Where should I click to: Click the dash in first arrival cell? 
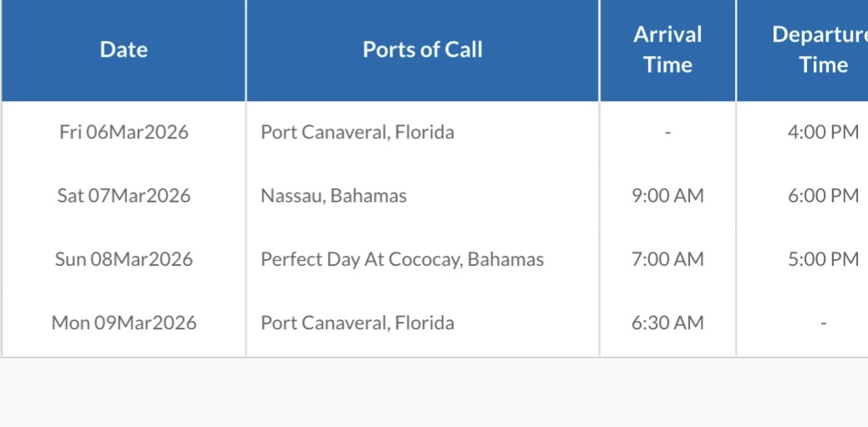(667, 133)
